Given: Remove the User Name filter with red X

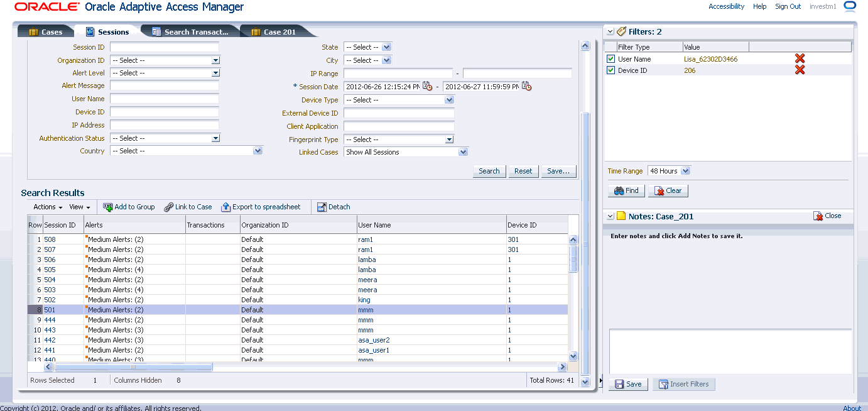Looking at the screenshot, I should tap(800, 58).
